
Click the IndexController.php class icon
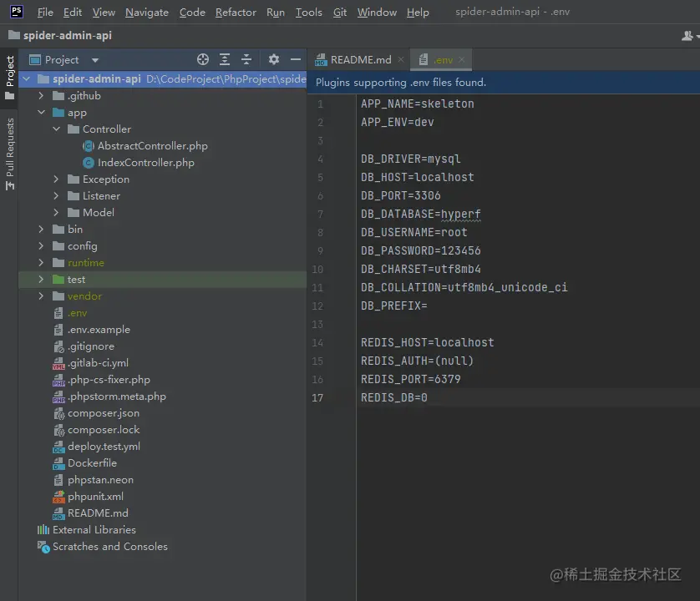(89, 163)
